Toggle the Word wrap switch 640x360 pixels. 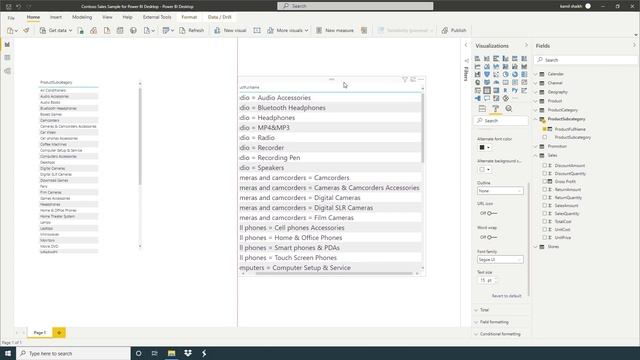(x=492, y=237)
